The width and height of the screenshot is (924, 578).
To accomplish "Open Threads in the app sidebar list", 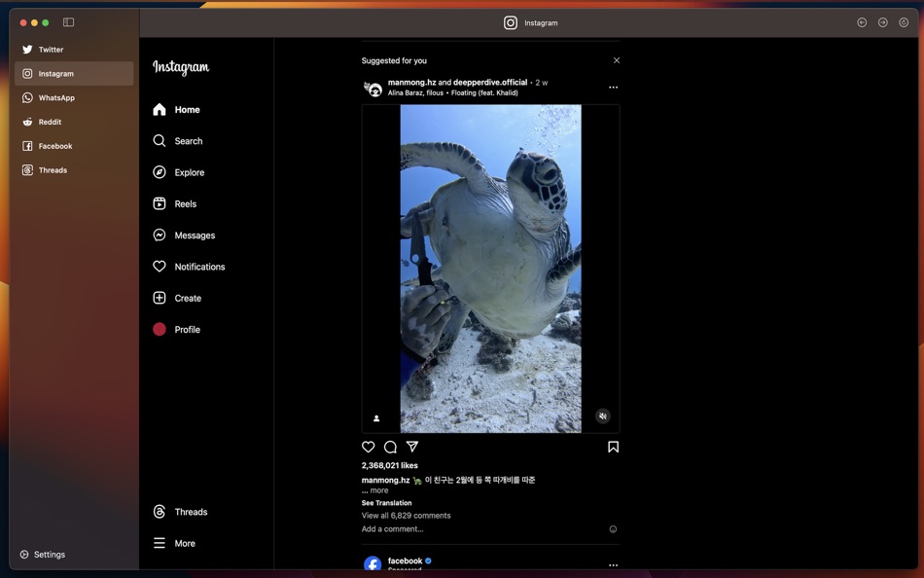I will (x=74, y=170).
